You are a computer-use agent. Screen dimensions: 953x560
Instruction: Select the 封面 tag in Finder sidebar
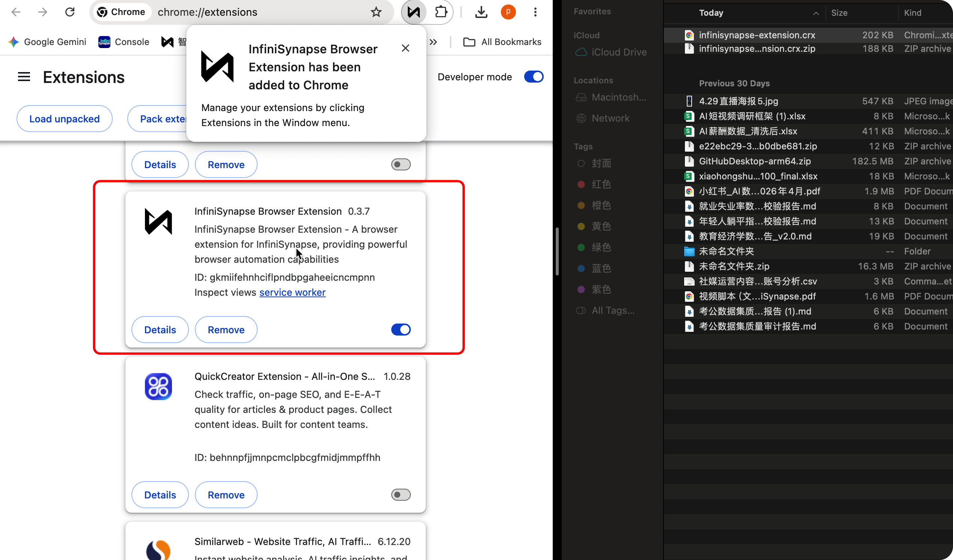click(x=594, y=163)
